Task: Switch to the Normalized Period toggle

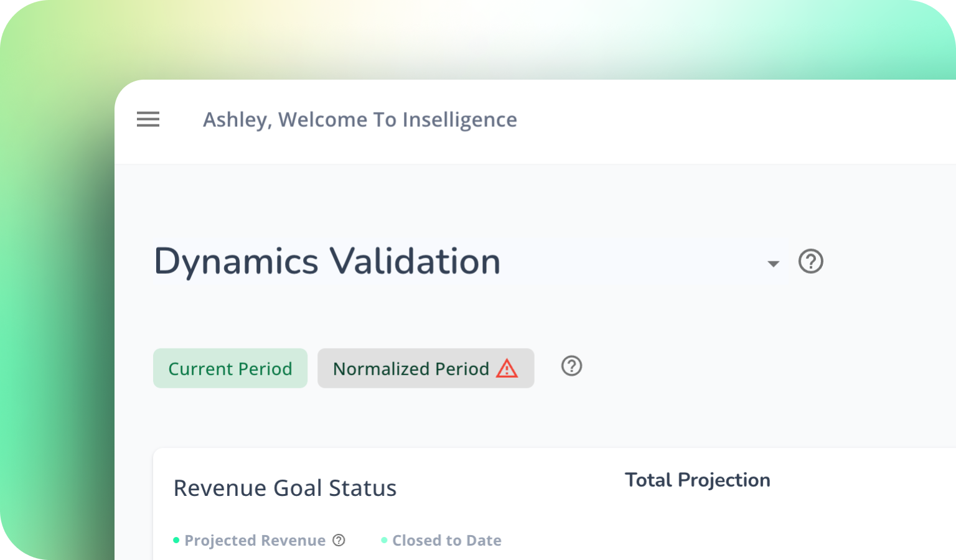Action: coord(411,368)
